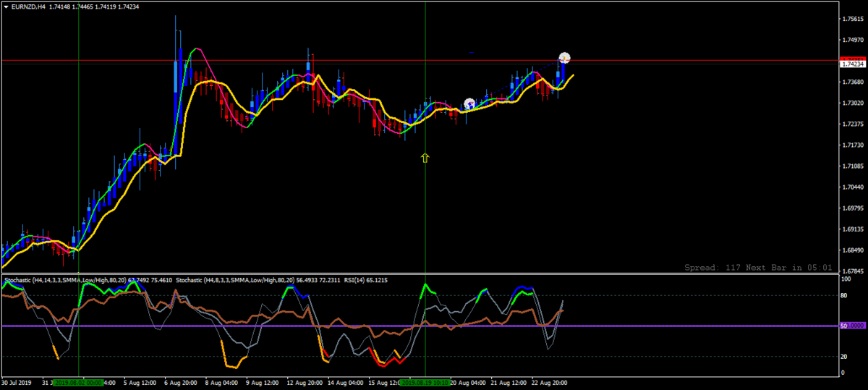Screen dimensions: 868x390
Task: Click the 9 Aug 12:00 time label
Action: [263, 382]
